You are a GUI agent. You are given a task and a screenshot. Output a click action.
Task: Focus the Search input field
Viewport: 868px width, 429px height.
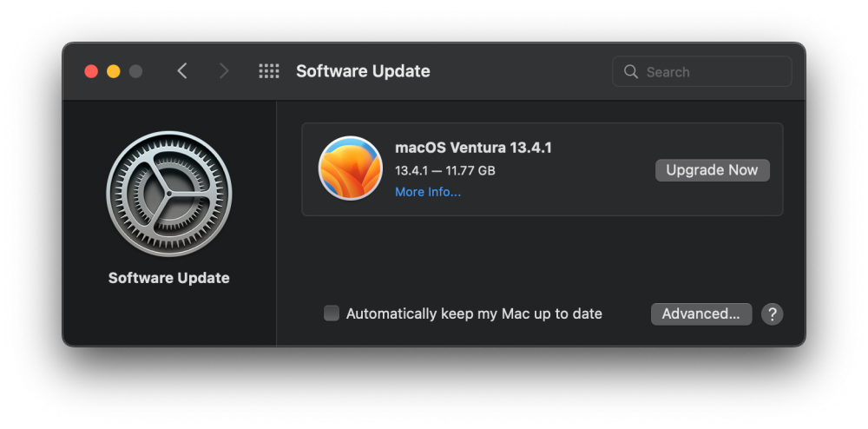(x=702, y=71)
